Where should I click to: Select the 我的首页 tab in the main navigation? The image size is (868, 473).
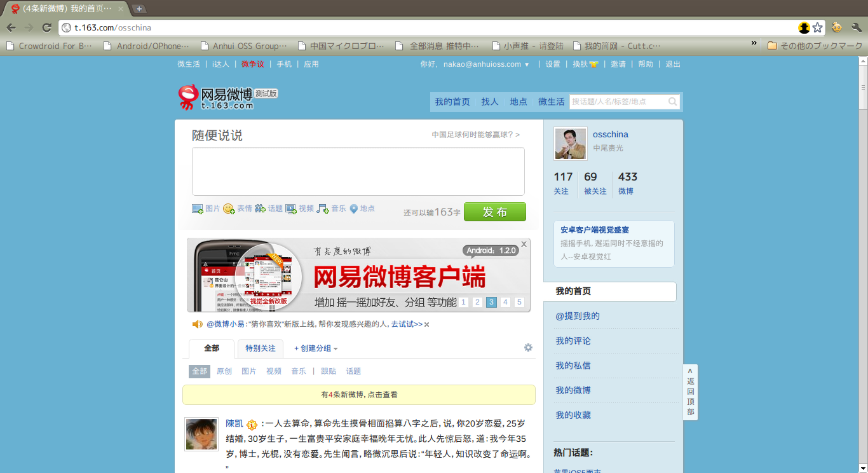452,102
